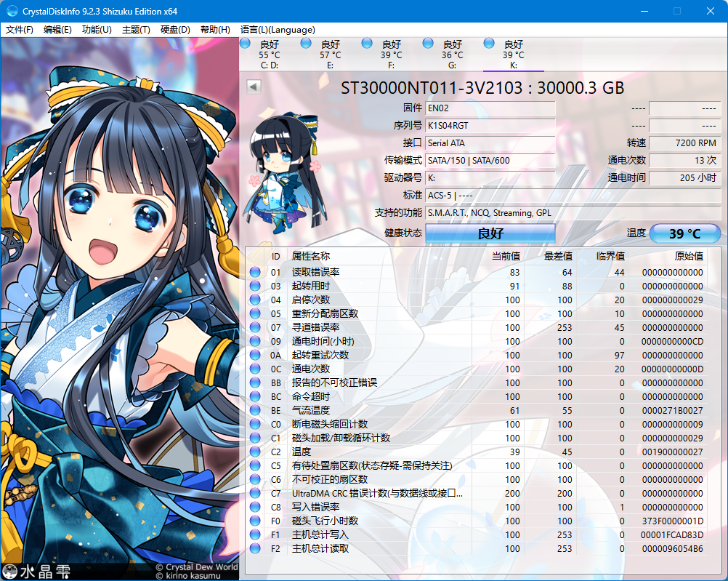Screen dimensions: 728x581
Task: Click the 通电时间 205 小时 value box
Action: click(685, 177)
